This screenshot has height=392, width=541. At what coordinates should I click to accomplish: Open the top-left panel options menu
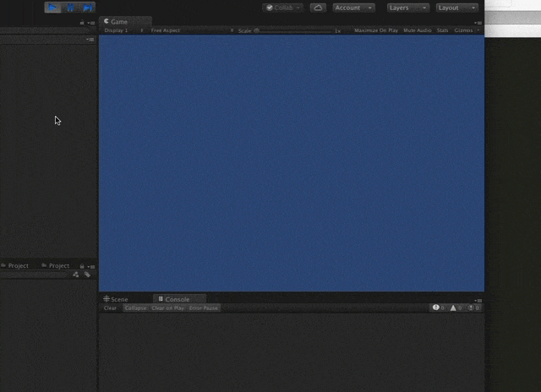tap(91, 23)
